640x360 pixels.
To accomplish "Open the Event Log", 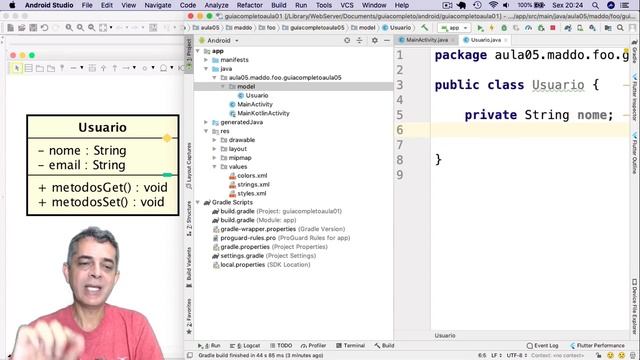I will (542, 346).
